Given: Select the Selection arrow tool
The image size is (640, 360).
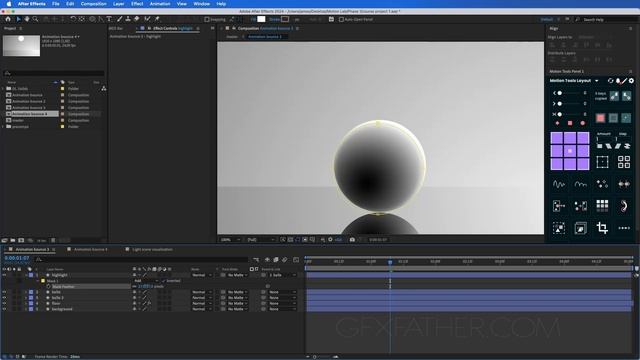Looking at the screenshot, I should [18, 19].
